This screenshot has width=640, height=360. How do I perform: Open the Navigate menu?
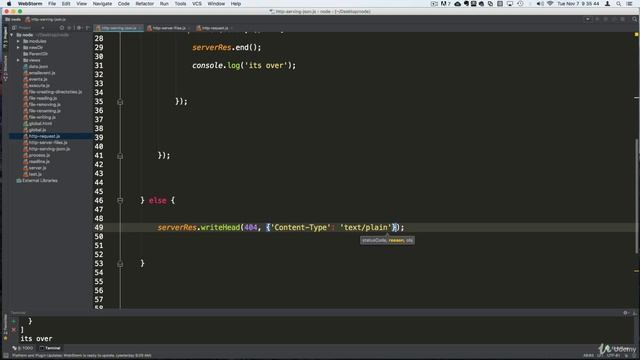[x=102, y=4]
